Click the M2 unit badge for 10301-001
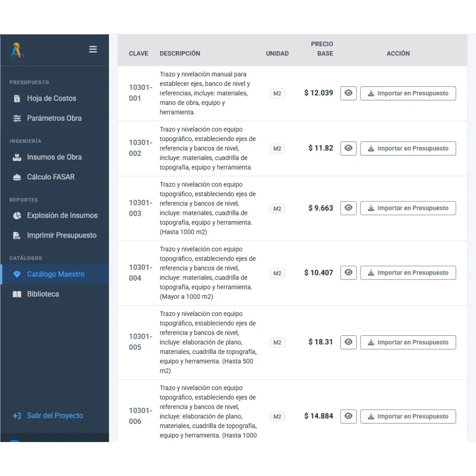This screenshot has width=476, height=476. (x=277, y=93)
